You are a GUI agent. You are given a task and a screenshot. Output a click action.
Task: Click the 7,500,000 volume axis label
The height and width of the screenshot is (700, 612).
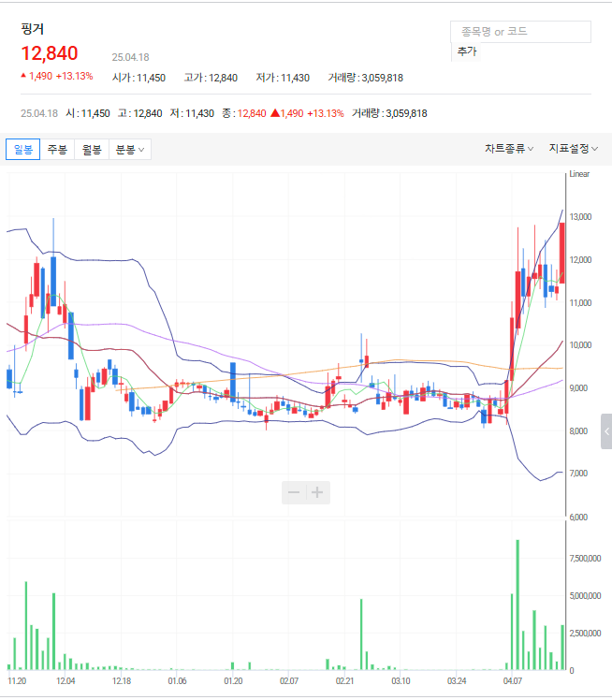[x=585, y=559]
